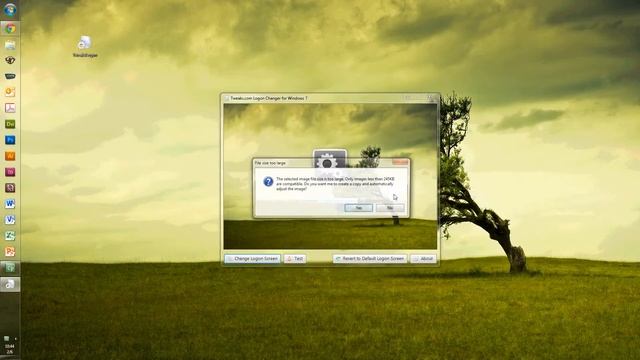Launch Adobe InDesign (Id) from the taskbar
This screenshot has height=360, width=640.
[10, 172]
